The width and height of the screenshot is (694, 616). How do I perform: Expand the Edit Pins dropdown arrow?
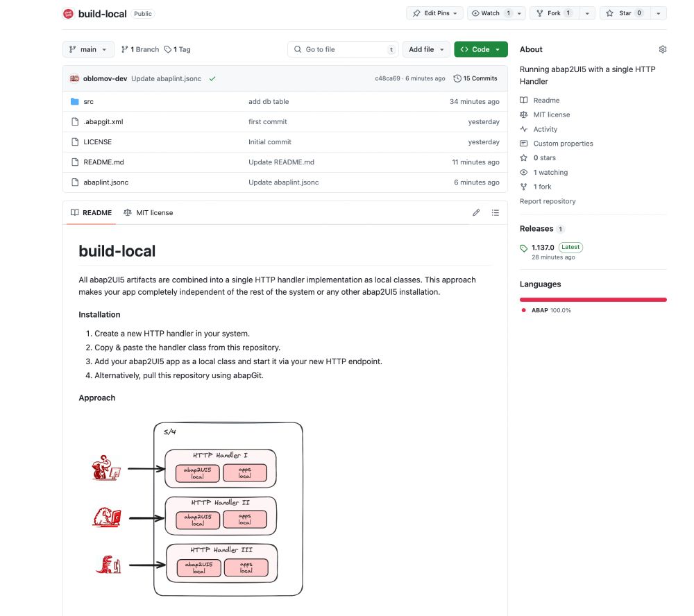[455, 13]
